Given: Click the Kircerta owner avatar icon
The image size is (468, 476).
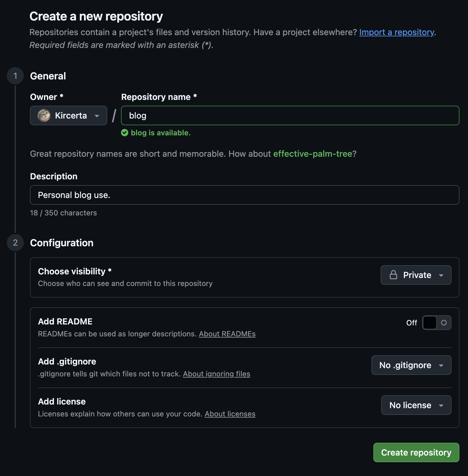Looking at the screenshot, I should pyautogui.click(x=44, y=115).
